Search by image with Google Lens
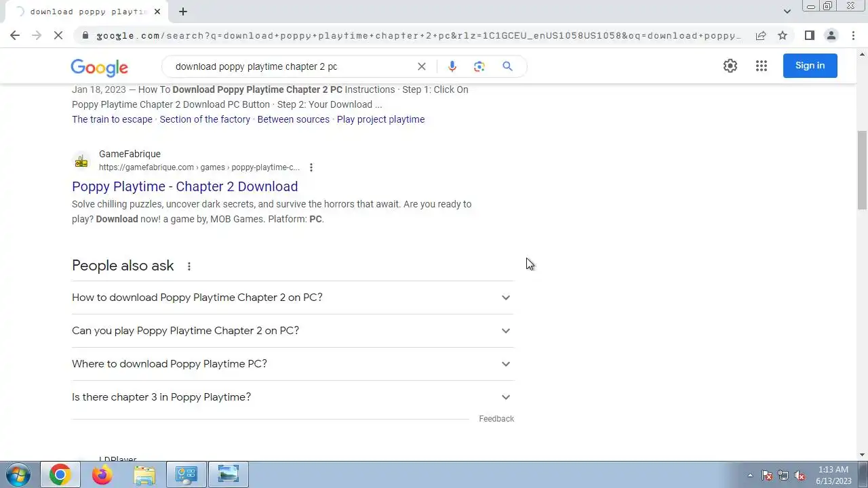This screenshot has width=868, height=488. click(479, 66)
